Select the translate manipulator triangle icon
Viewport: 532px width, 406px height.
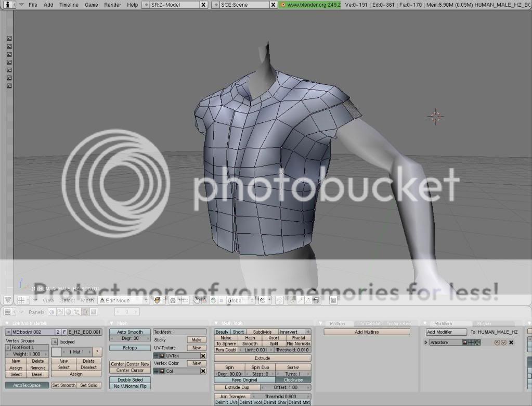(204, 300)
